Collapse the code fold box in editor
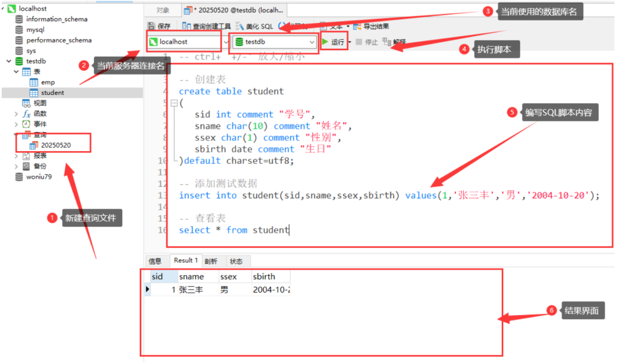 pos(174,103)
